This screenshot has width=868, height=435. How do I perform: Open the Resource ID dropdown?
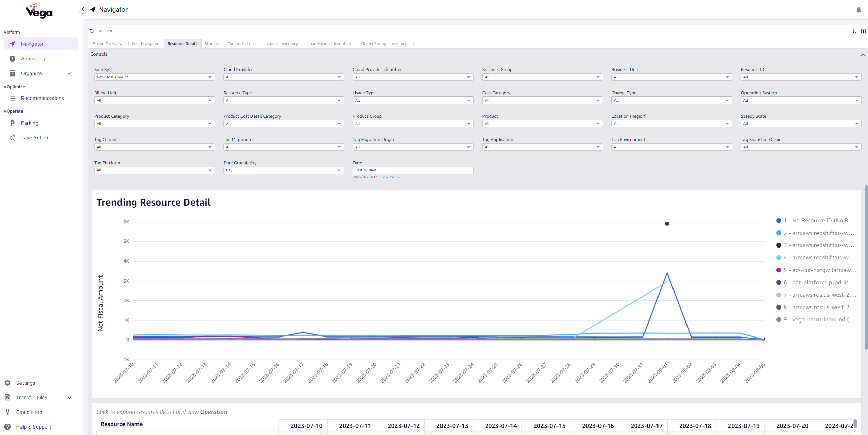click(801, 77)
